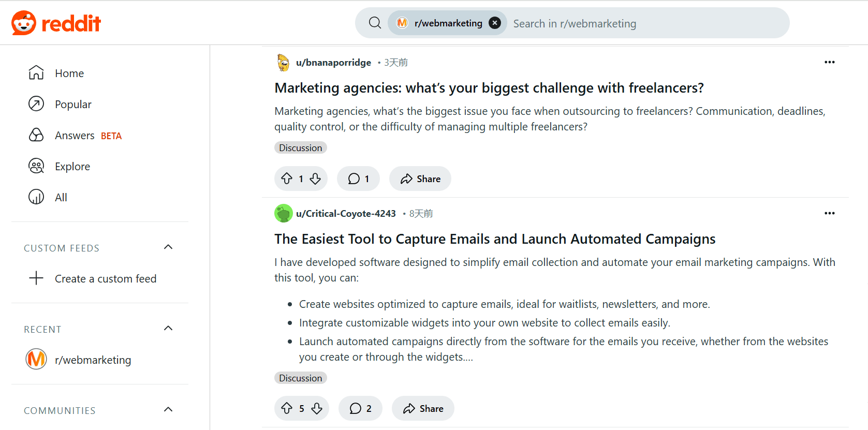This screenshot has height=430, width=868.
Task: Downvote the freelancers challenge post
Action: pyautogui.click(x=315, y=179)
